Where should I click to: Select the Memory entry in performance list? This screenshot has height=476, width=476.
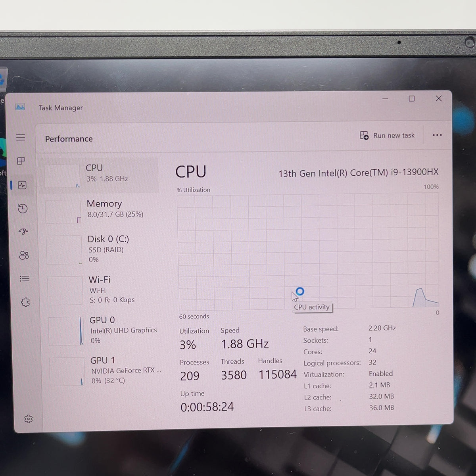pos(100,210)
